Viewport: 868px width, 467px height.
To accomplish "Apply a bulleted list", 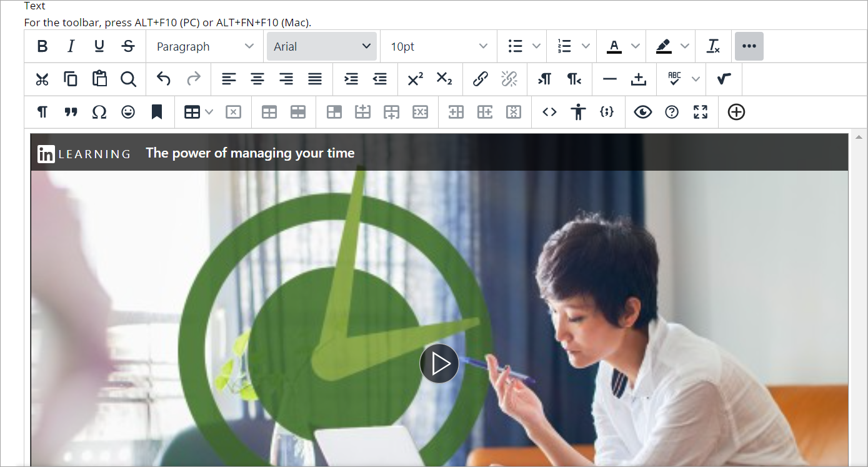I will click(x=516, y=46).
